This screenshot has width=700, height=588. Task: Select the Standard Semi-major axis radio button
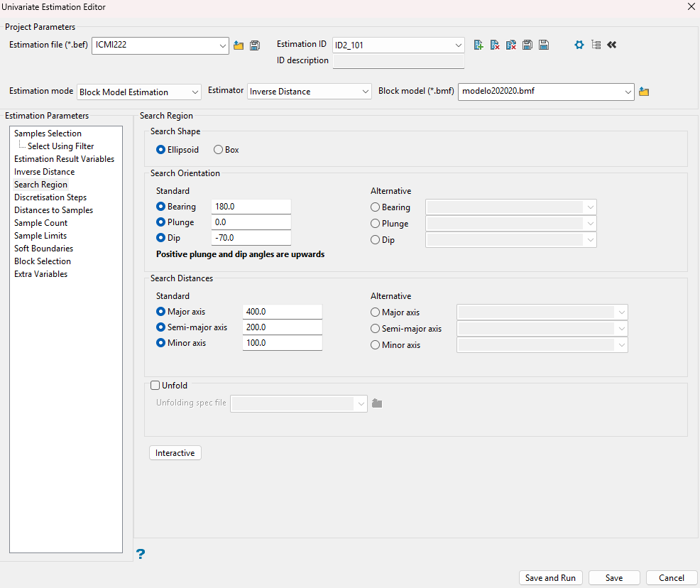coord(160,327)
